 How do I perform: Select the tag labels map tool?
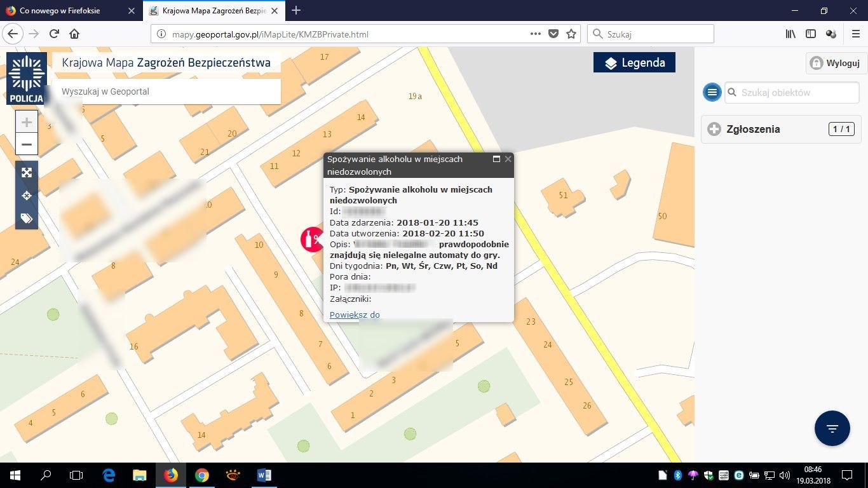click(x=27, y=219)
